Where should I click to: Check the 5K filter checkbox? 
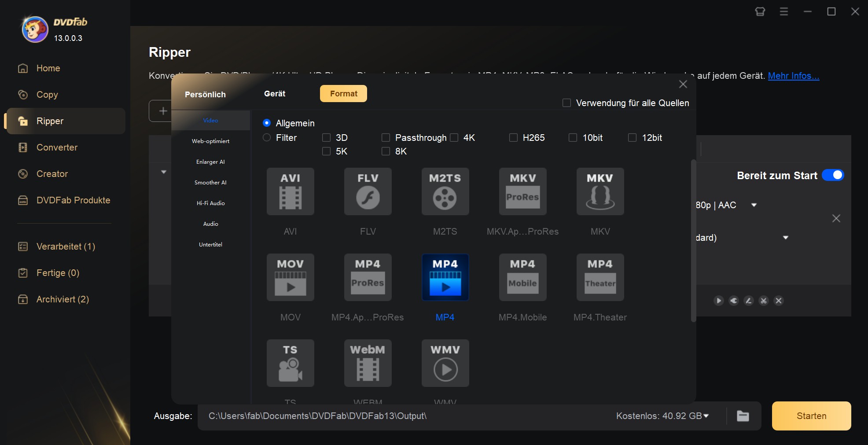tap(327, 151)
